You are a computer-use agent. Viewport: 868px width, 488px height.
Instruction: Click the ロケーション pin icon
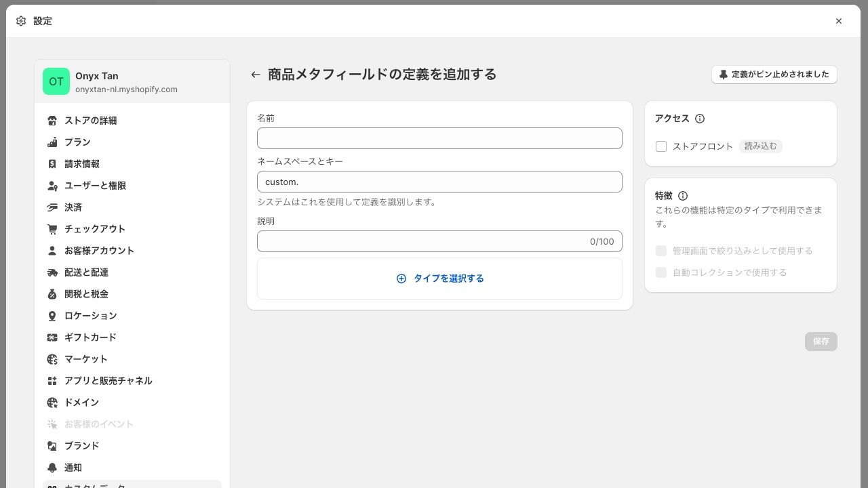click(x=52, y=316)
